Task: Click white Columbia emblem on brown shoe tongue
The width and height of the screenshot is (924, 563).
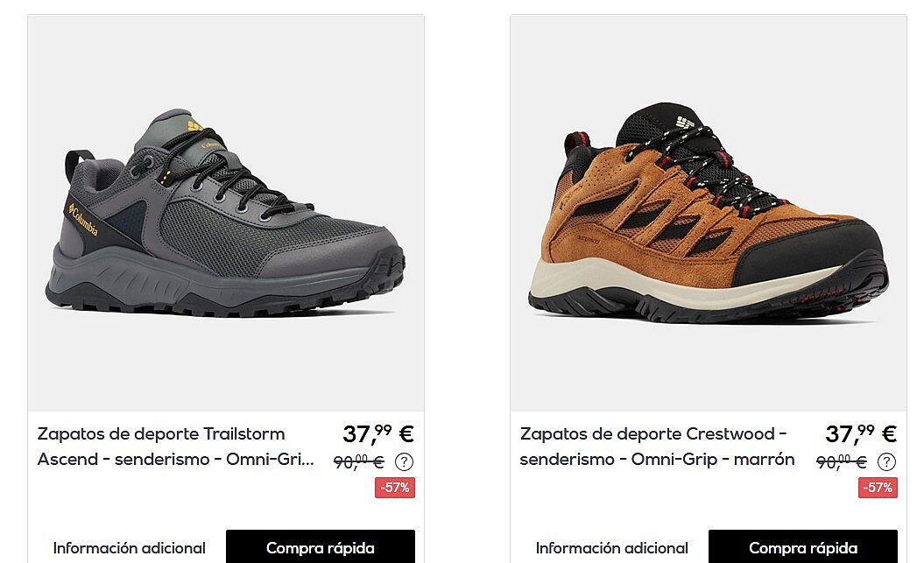Action: tap(686, 123)
